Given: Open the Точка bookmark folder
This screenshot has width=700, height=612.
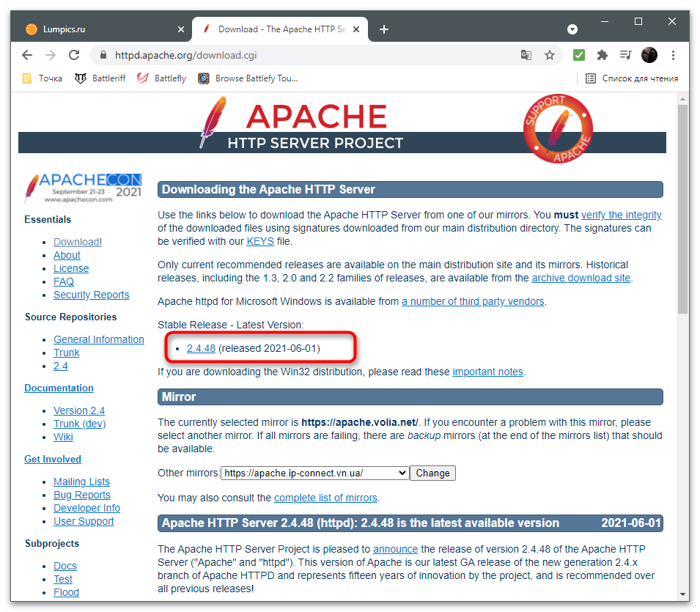Looking at the screenshot, I should pyautogui.click(x=43, y=78).
